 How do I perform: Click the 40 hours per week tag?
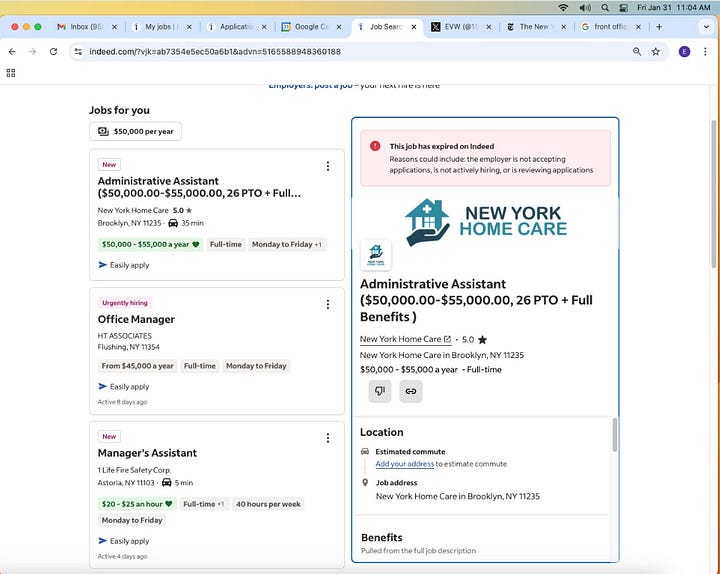click(x=268, y=504)
